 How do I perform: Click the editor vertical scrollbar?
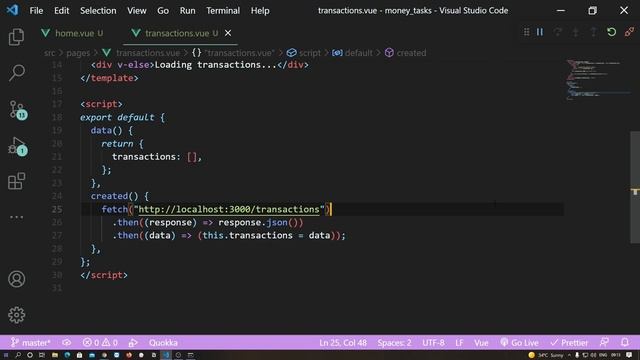(635, 187)
